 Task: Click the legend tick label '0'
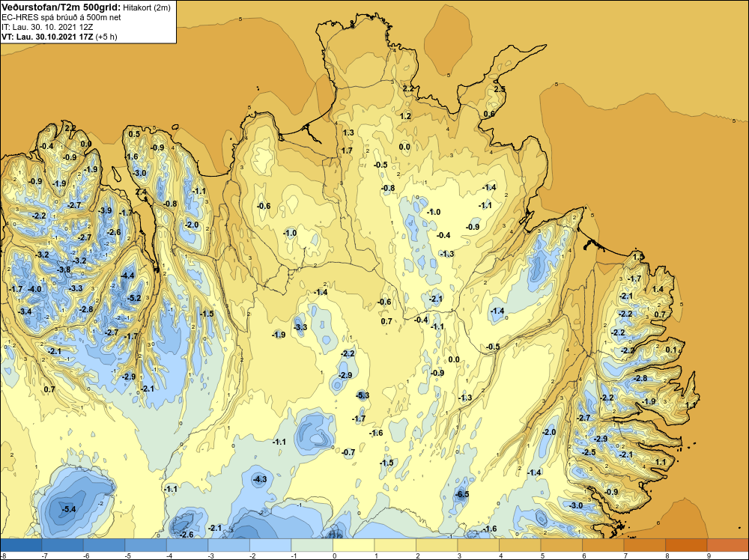(x=334, y=556)
